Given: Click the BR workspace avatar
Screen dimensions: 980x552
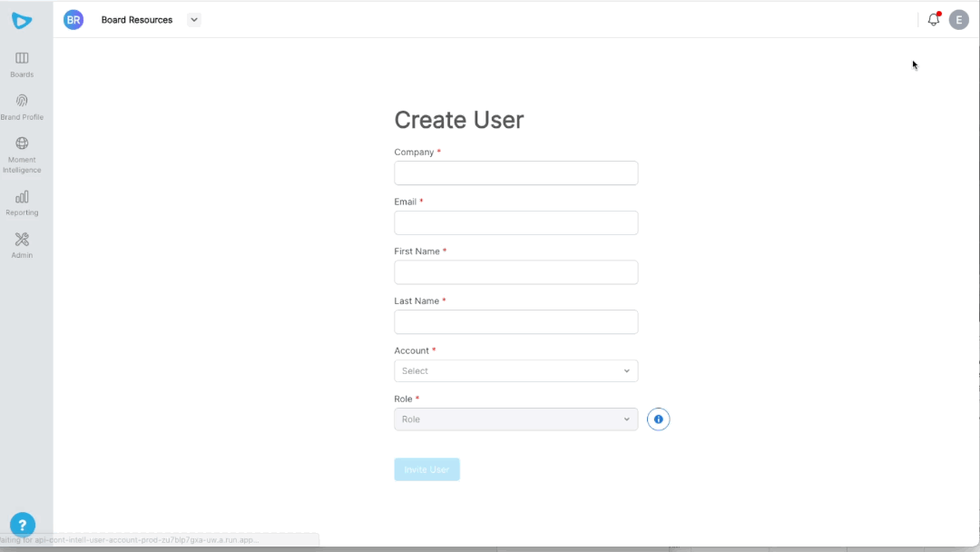Looking at the screenshot, I should click(x=73, y=19).
